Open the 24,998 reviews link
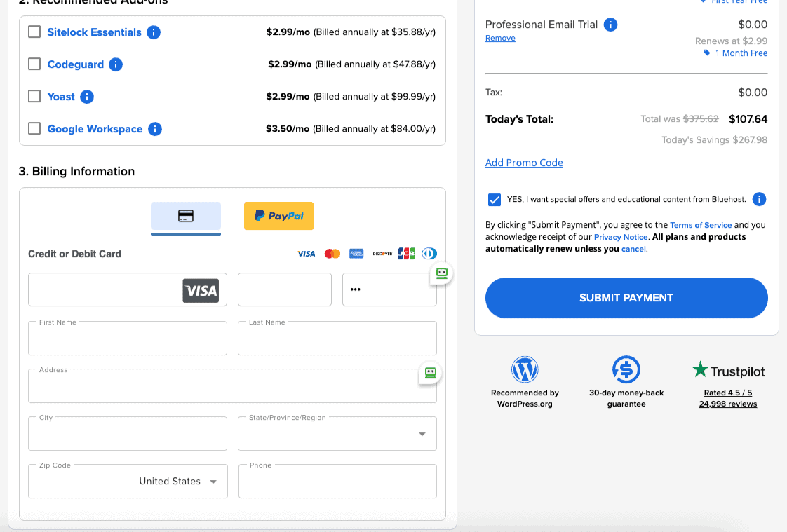The image size is (787, 532). (728, 404)
